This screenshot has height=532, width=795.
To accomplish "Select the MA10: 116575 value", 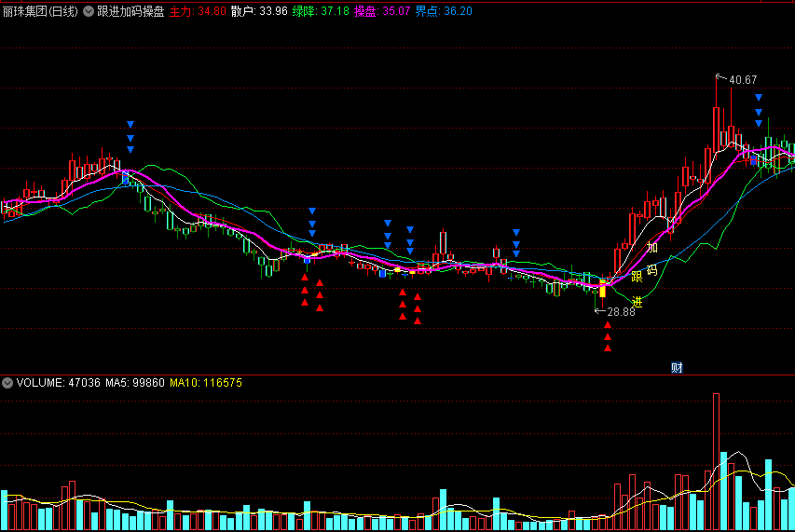I will coord(206,383).
